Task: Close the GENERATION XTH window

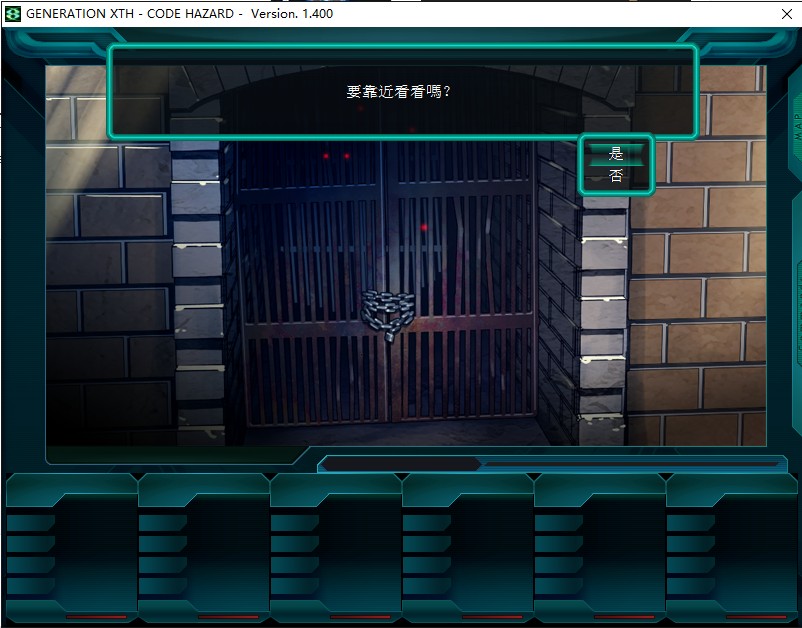Action: click(787, 14)
